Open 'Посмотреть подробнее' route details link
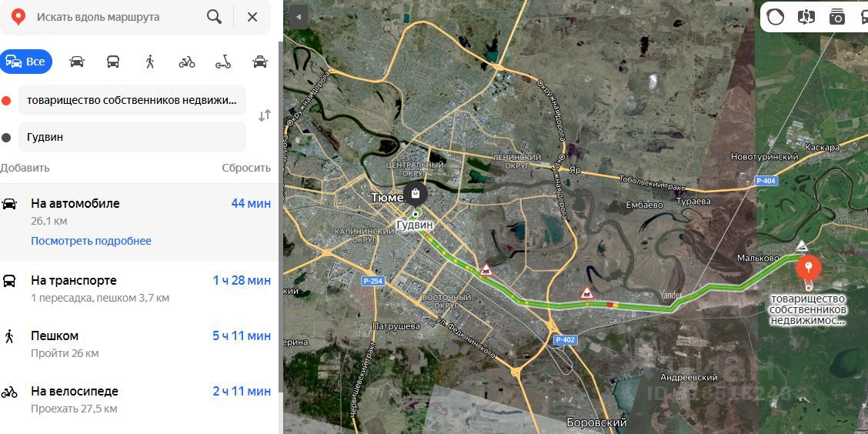The image size is (868, 434). [91, 241]
